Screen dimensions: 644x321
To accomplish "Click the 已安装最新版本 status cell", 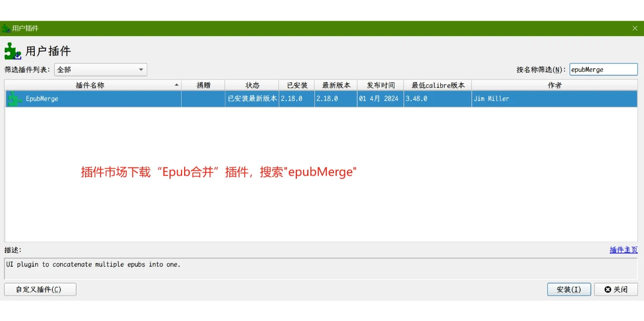I will pos(252,99).
